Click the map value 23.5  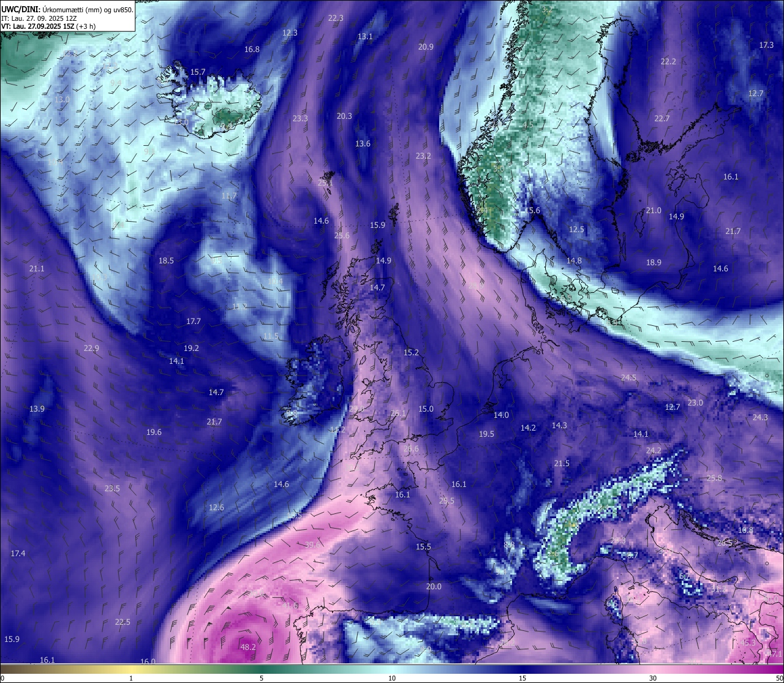(x=112, y=489)
